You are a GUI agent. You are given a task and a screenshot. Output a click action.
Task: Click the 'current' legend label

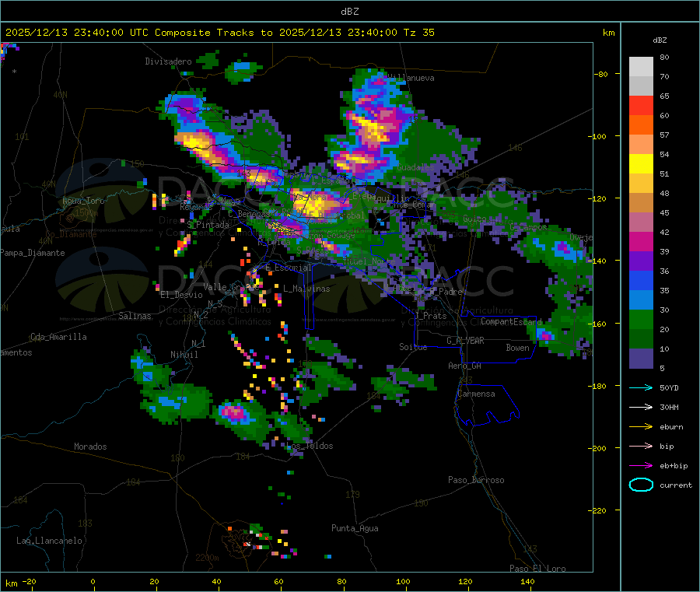[676, 485]
